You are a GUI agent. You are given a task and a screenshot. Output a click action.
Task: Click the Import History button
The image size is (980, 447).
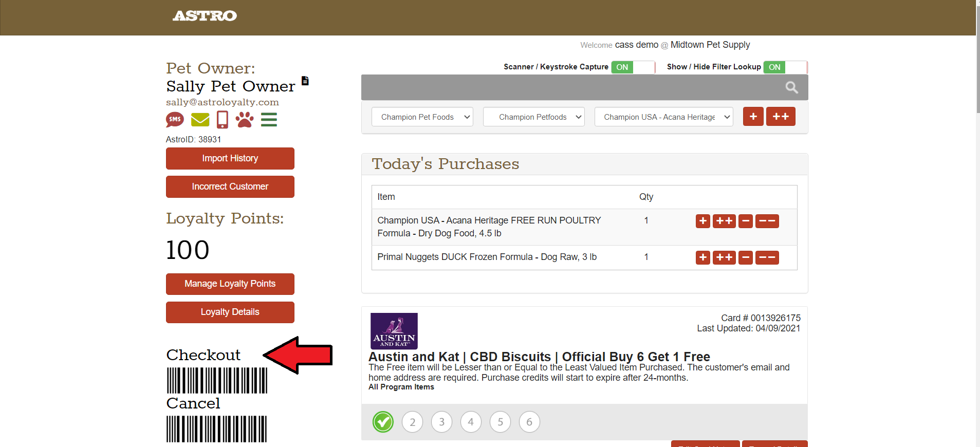tap(230, 158)
